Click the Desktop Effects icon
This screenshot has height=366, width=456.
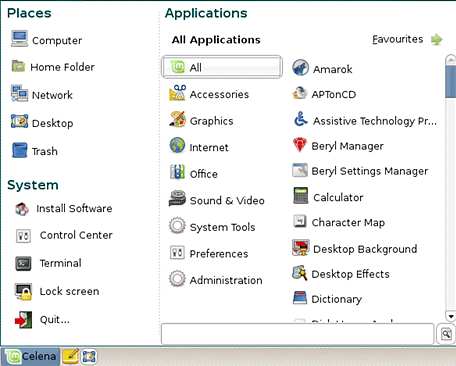[299, 273]
